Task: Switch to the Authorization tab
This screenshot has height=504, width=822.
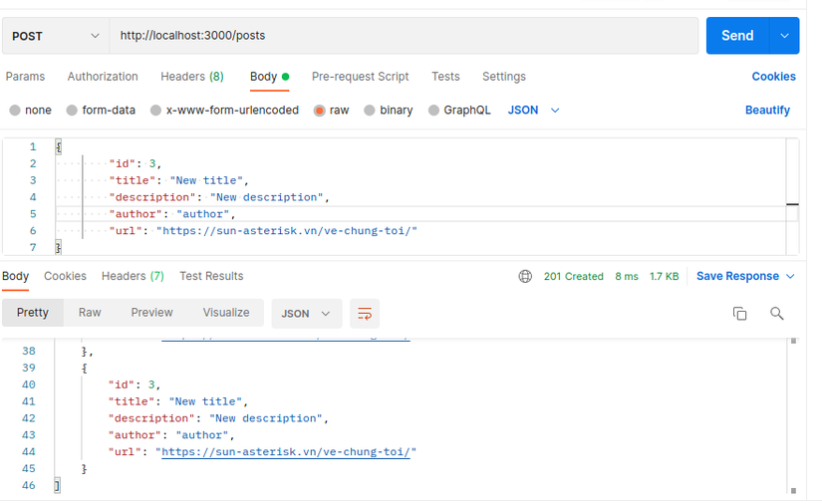Action: click(103, 77)
